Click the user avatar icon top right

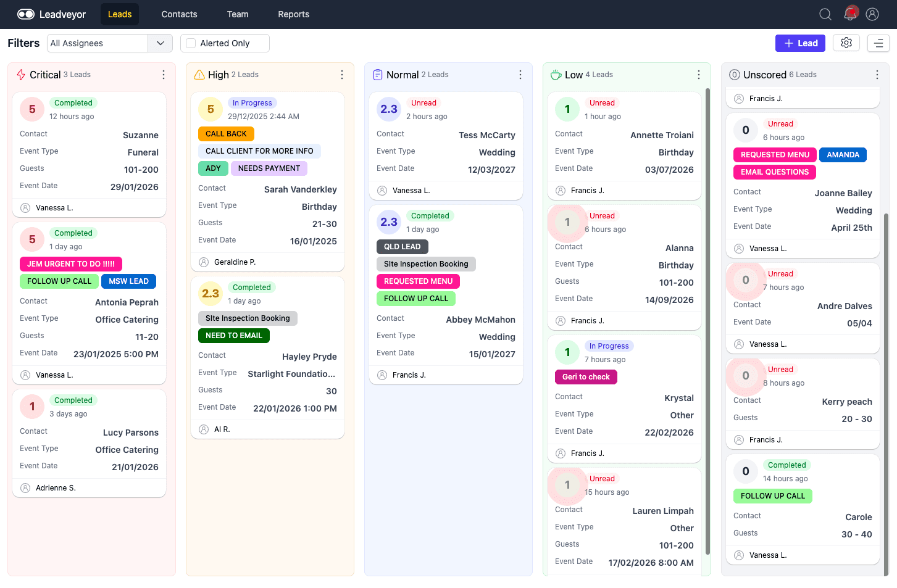[x=872, y=14]
